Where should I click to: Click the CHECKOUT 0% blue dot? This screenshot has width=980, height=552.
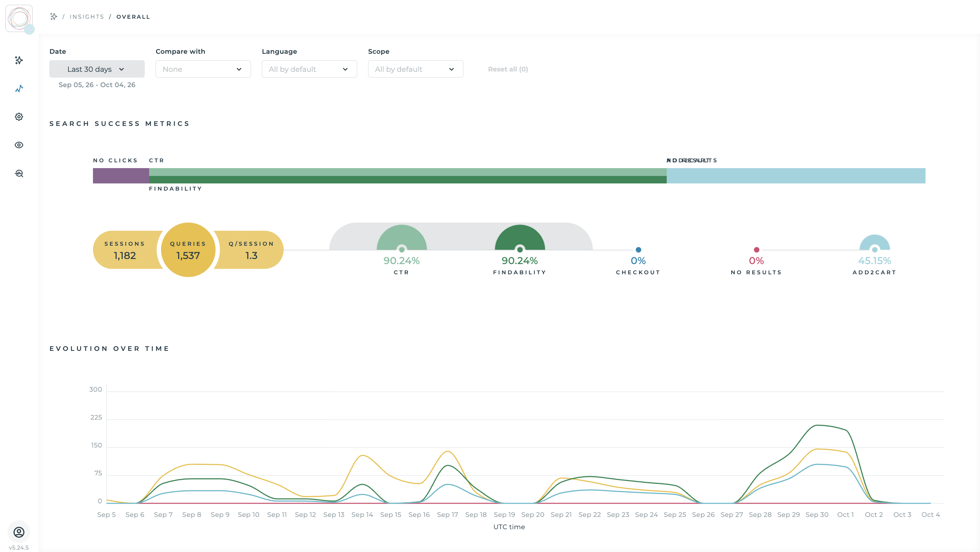(638, 250)
